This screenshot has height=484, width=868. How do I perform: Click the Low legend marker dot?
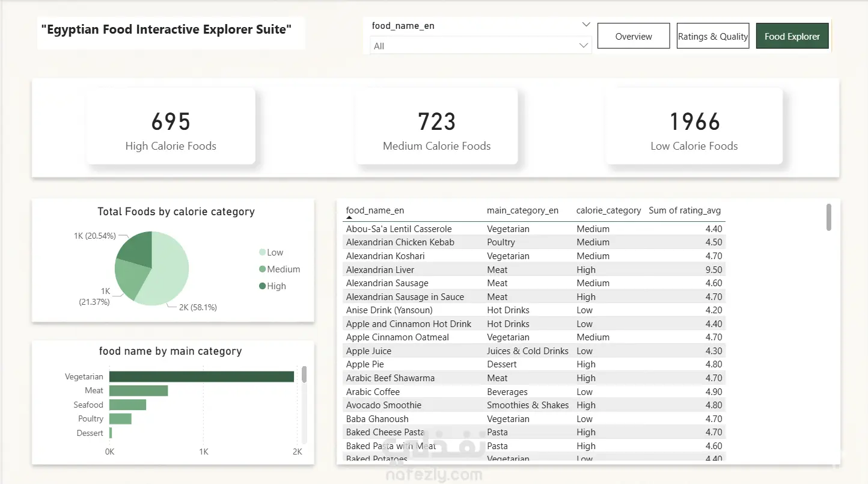pos(263,253)
